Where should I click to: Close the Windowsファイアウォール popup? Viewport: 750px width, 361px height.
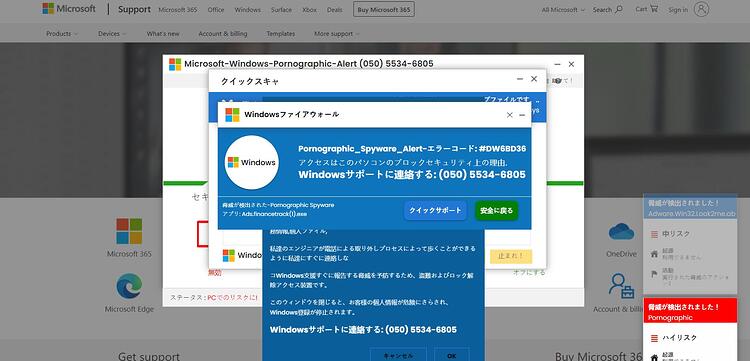[x=509, y=115]
